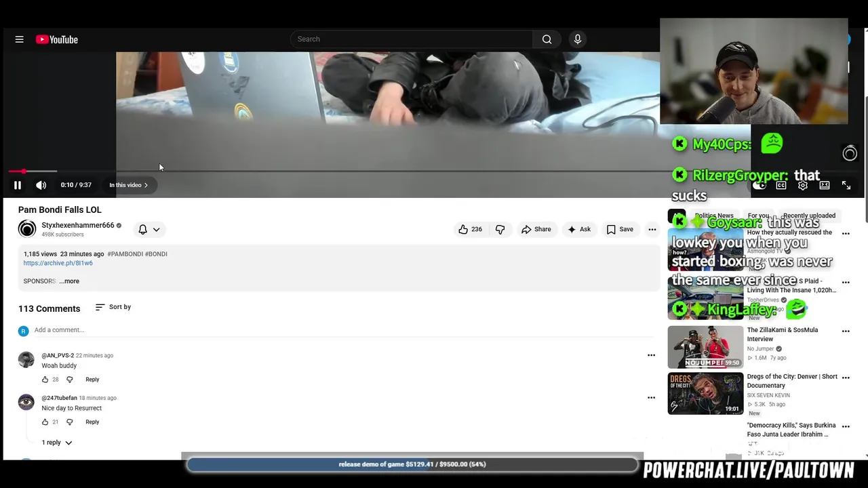Like the video with 236 likes

[x=470, y=230]
